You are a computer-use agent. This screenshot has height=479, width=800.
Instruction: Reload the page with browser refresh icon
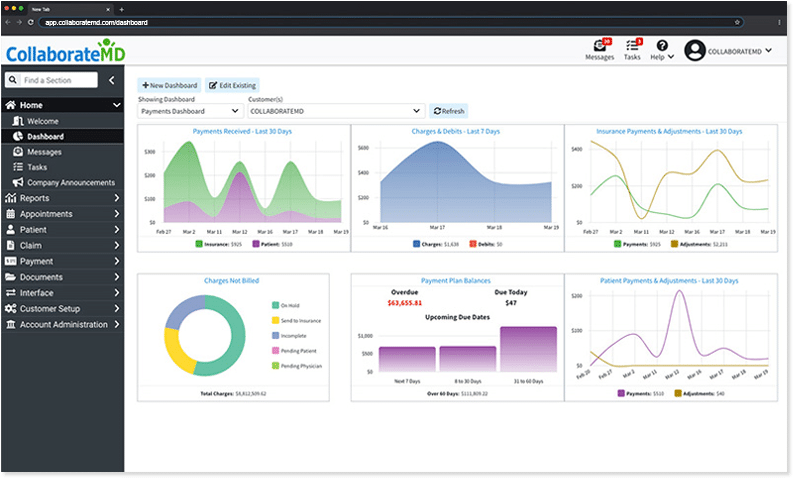point(31,22)
